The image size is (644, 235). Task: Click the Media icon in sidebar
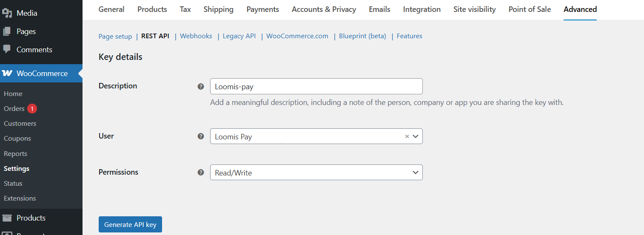[7, 13]
